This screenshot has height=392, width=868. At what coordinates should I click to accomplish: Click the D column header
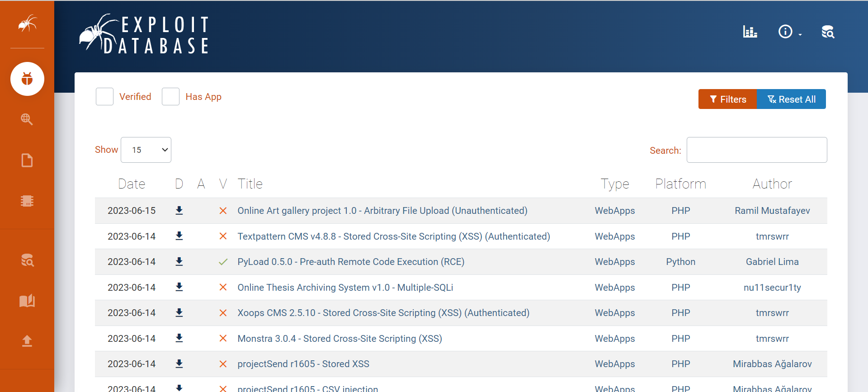pyautogui.click(x=179, y=184)
